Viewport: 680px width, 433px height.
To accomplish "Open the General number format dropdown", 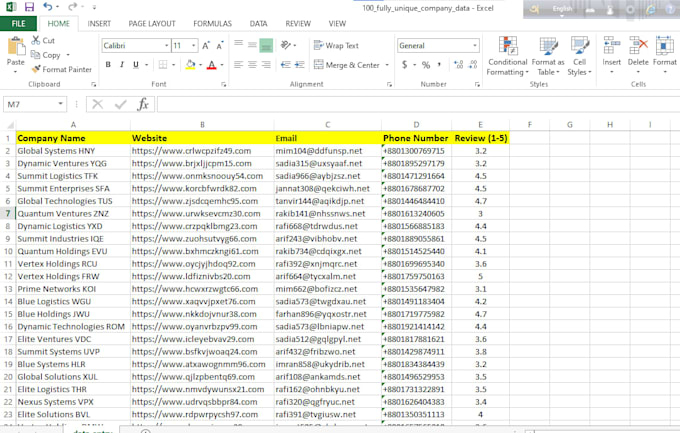I will click(475, 45).
